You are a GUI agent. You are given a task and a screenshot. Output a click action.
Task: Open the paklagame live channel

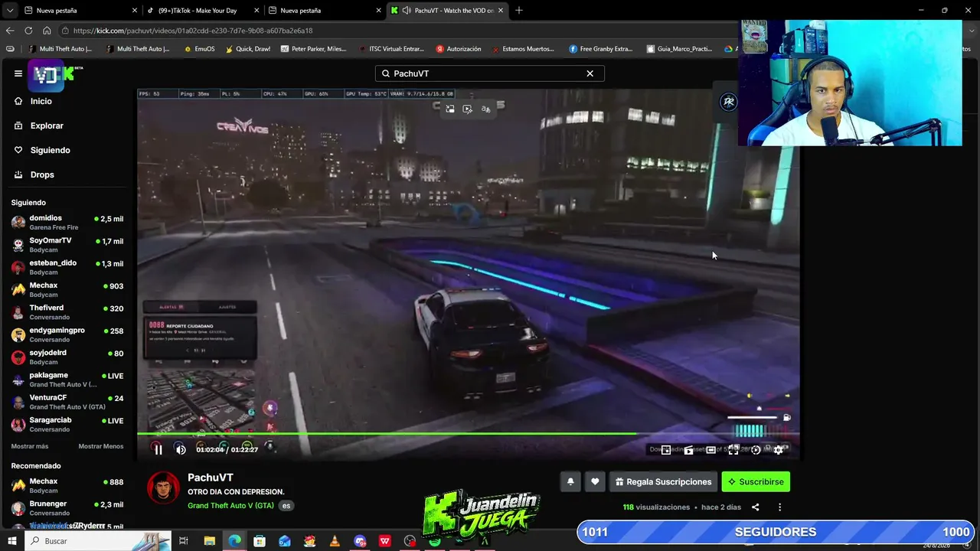67,380
